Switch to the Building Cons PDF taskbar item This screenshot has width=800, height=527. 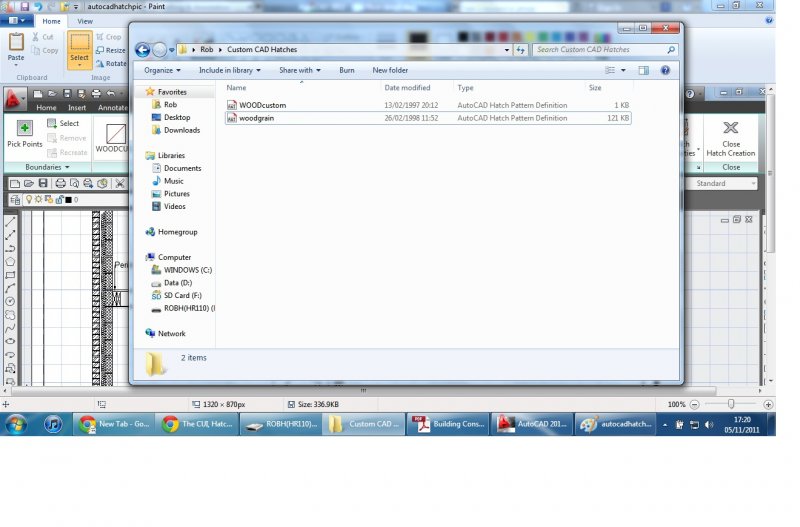pos(448,424)
